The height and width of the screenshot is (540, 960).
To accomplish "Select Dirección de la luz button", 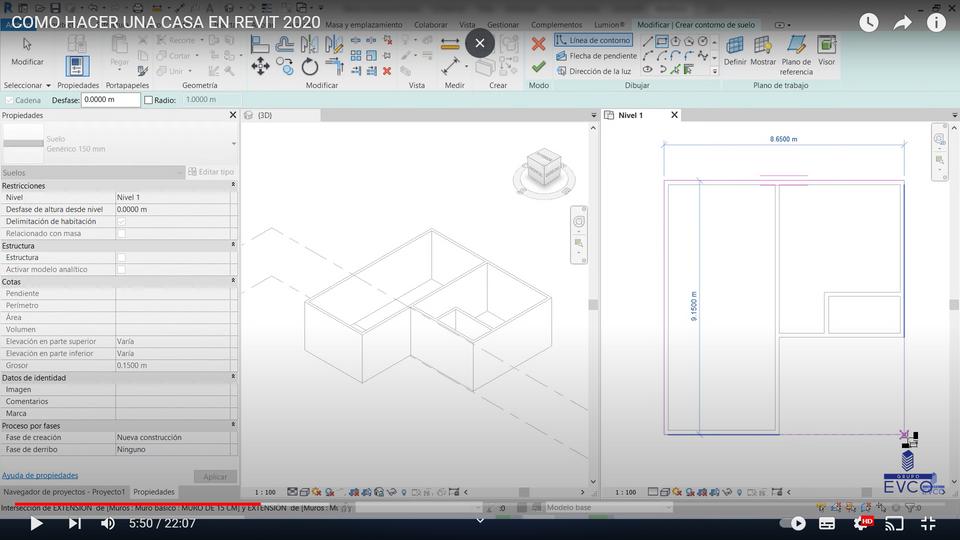I will tap(593, 71).
